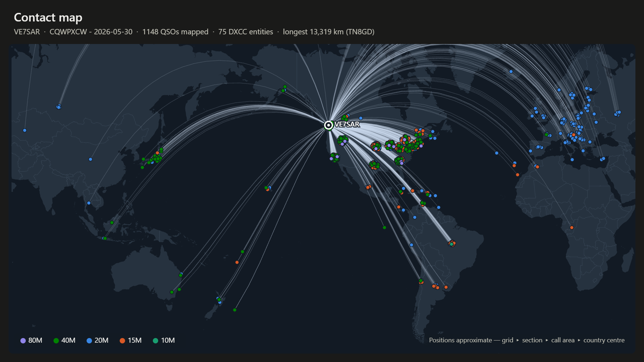
Task: Click the blue marker in Iceland
Action: coord(511,72)
